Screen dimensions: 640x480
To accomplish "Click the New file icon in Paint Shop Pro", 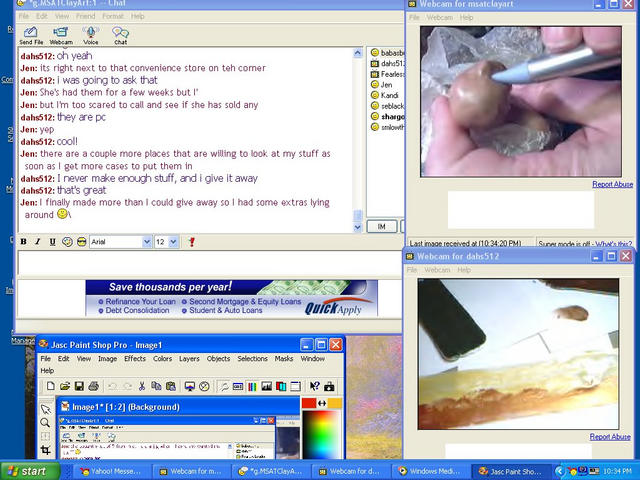I will click(x=50, y=386).
